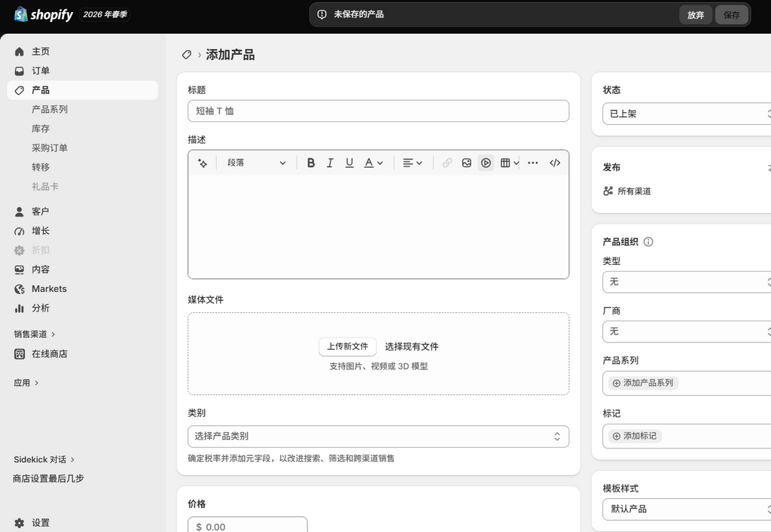Open 折扣 in sidebar

tap(41, 250)
